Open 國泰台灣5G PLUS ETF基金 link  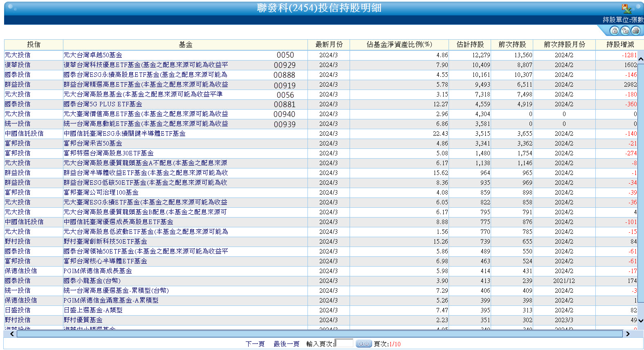(103, 104)
